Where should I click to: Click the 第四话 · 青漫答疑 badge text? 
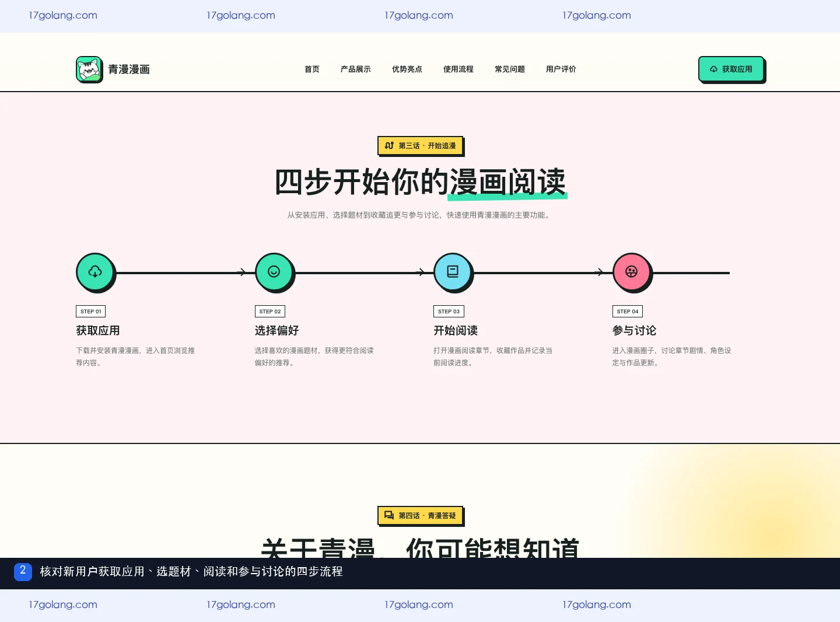point(428,516)
